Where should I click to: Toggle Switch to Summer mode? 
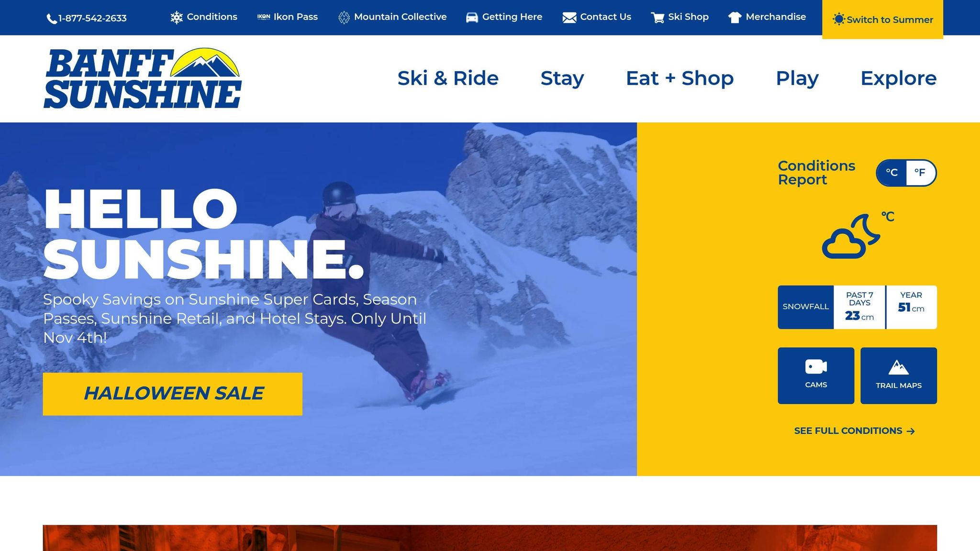coord(882,20)
